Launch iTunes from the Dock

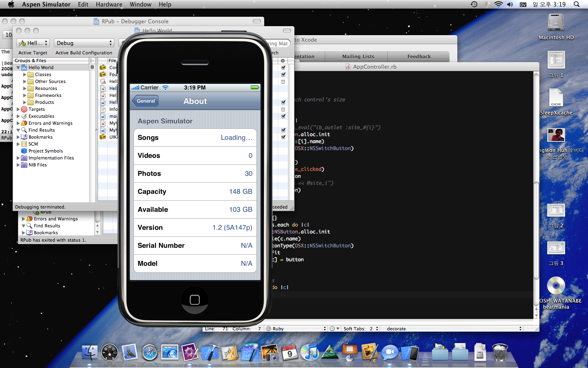(x=310, y=352)
